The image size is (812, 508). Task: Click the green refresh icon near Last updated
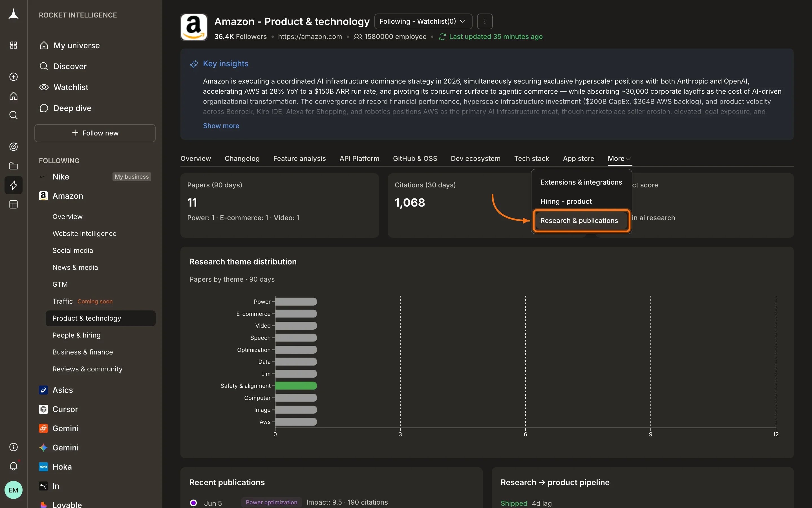(442, 37)
